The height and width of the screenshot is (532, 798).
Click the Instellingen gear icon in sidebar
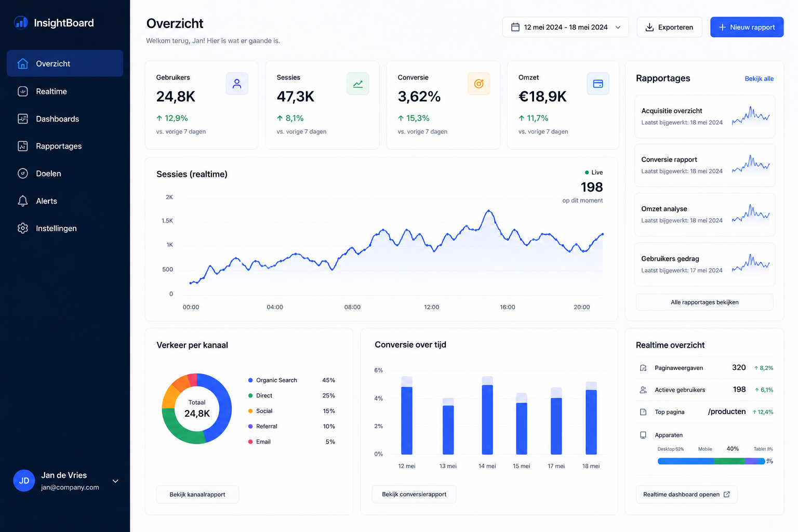(23, 228)
